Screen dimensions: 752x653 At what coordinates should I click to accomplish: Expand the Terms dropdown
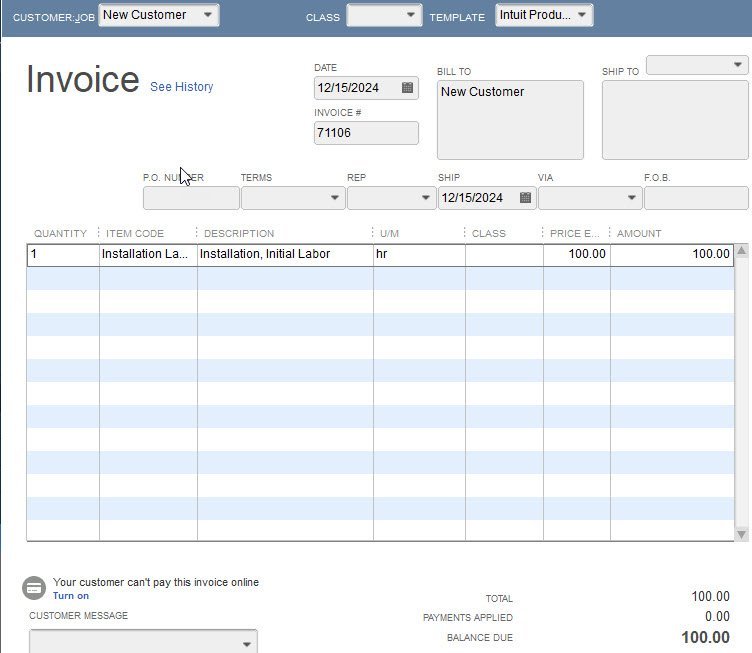coord(335,198)
